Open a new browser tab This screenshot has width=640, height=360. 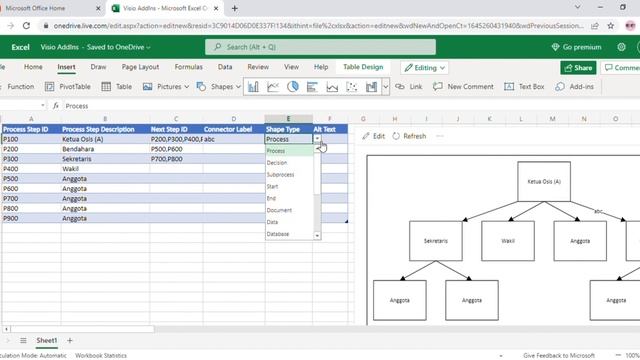235,8
